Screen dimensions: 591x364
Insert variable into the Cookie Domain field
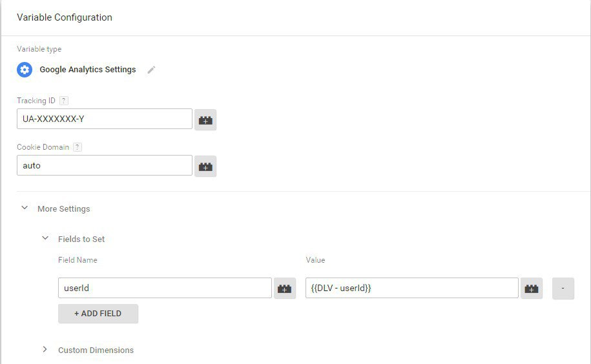tap(205, 166)
